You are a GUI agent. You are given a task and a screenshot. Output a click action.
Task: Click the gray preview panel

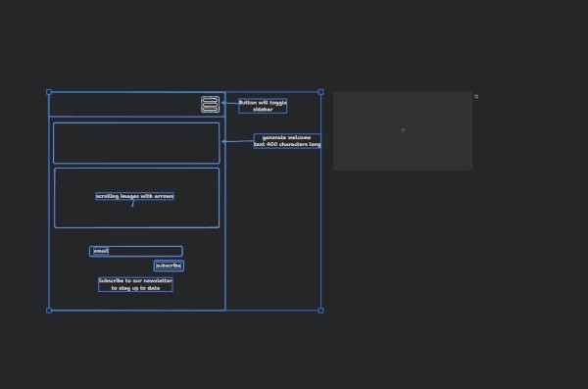pyautogui.click(x=403, y=131)
